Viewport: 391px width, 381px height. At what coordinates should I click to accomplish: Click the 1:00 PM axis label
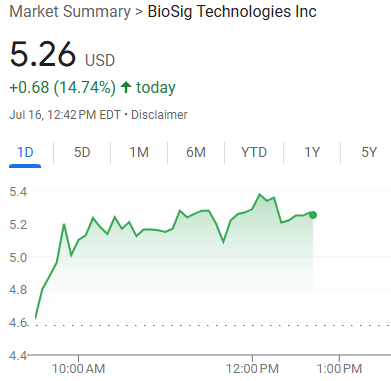[x=339, y=369]
